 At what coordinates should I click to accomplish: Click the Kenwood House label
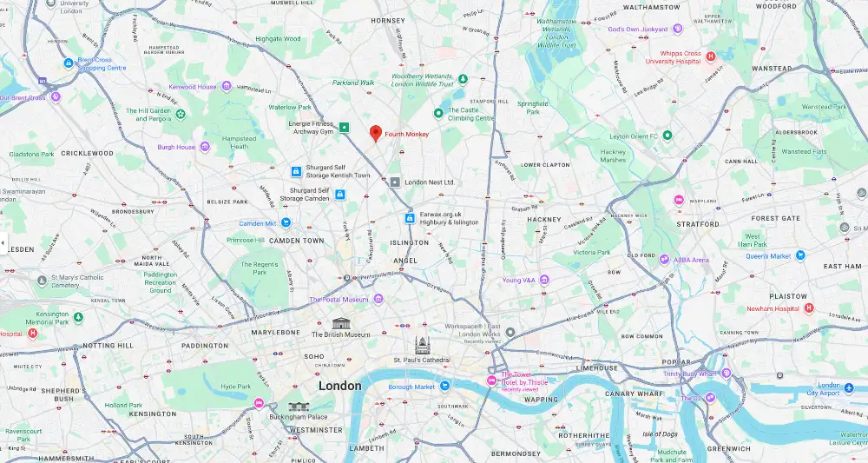point(193,87)
